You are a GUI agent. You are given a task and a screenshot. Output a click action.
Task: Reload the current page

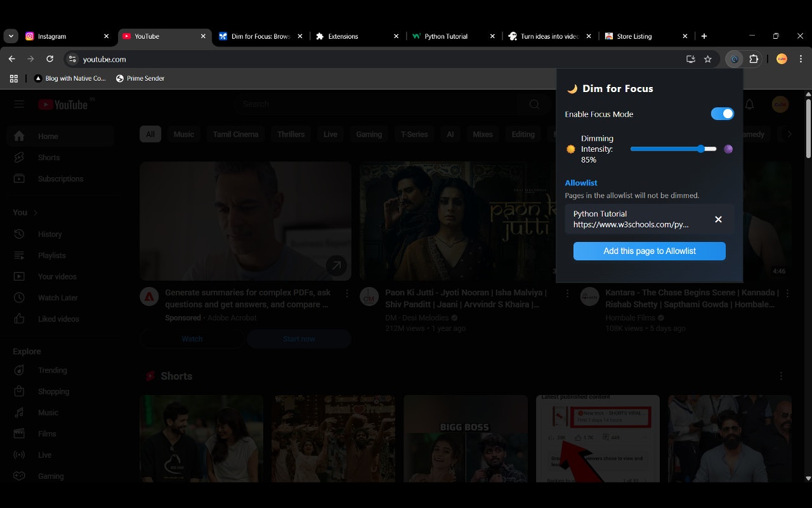pyautogui.click(x=49, y=59)
